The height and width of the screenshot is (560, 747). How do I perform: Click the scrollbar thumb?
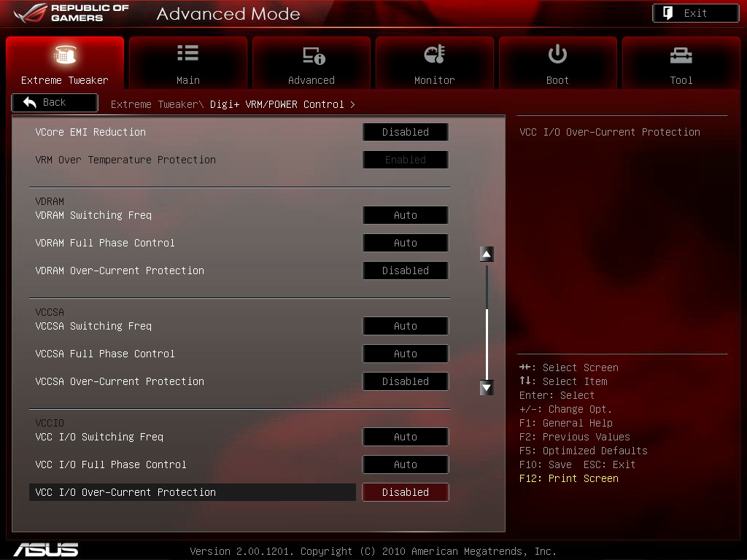[x=487, y=343]
